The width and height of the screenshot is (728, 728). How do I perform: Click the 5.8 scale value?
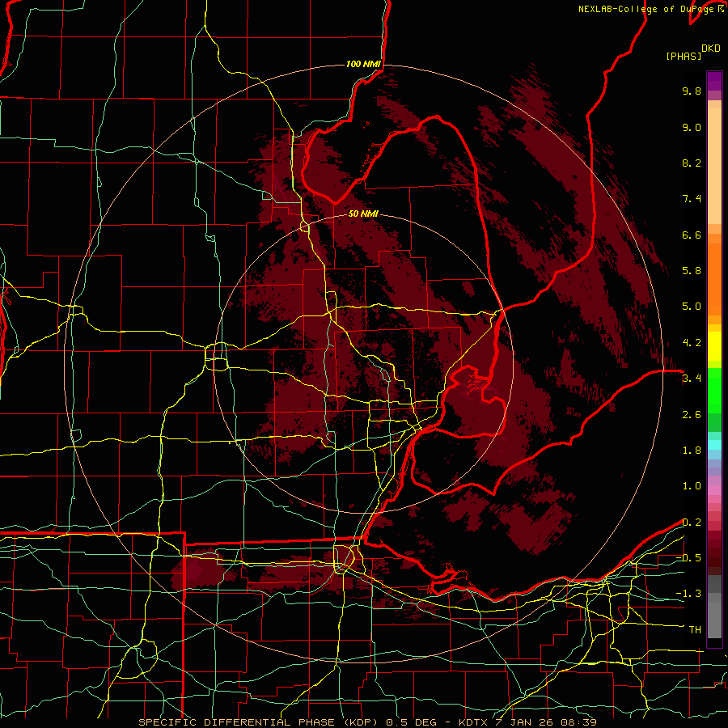coord(692,271)
